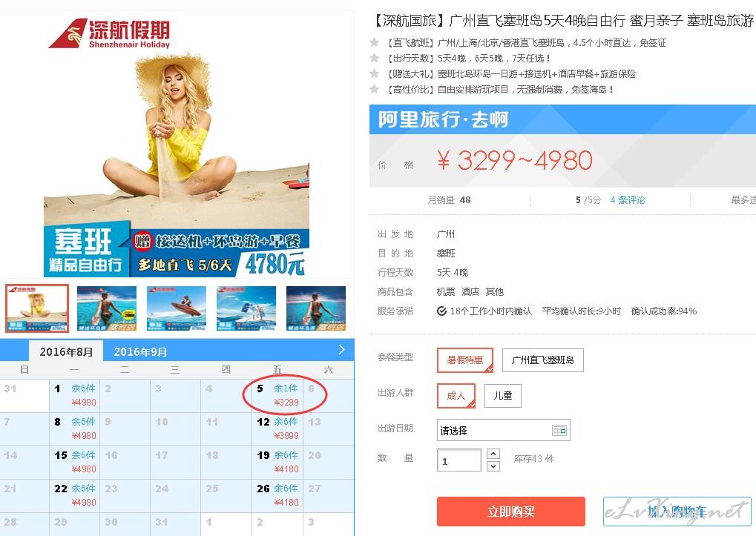Click the Shenzhenair Holiday logo
The width and height of the screenshot is (756, 536).
(x=110, y=33)
